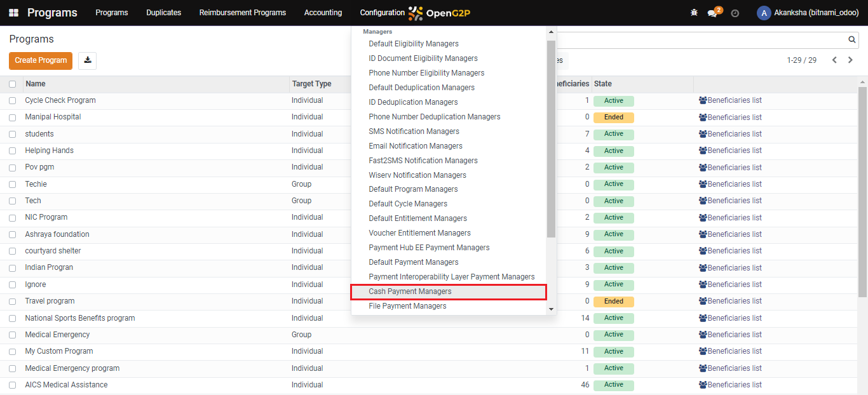Go to next page with right chevron
Screen dimensions: 868x395
pyautogui.click(x=850, y=60)
